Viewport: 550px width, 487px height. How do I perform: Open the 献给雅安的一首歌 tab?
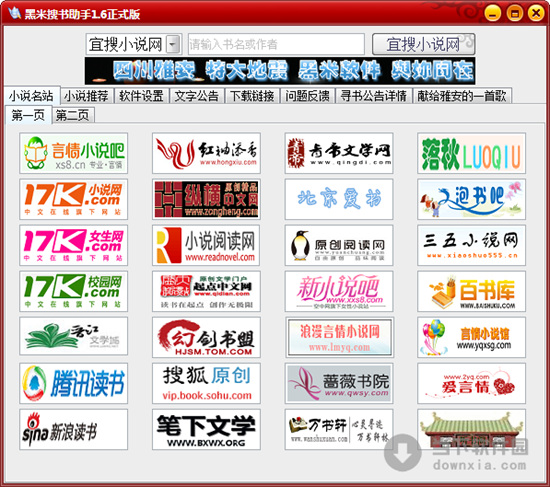tap(462, 96)
